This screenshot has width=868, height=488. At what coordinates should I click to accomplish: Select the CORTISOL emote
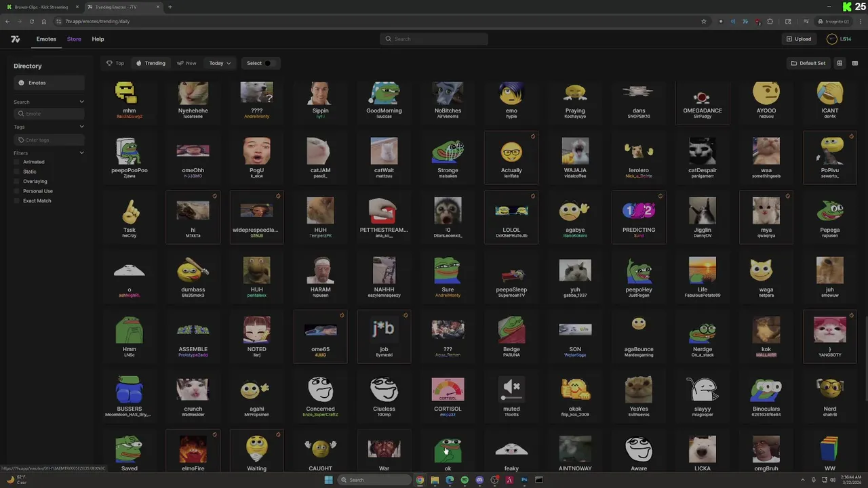[x=448, y=396]
